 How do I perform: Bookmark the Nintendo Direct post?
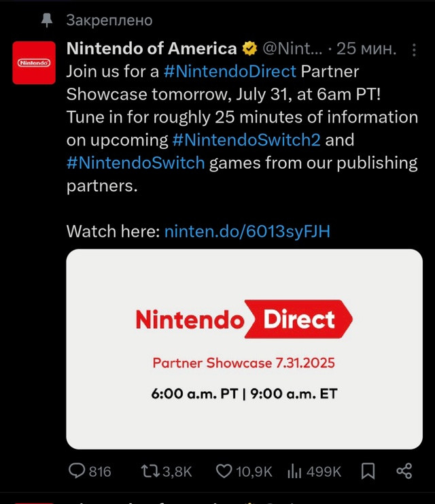pos(368,471)
